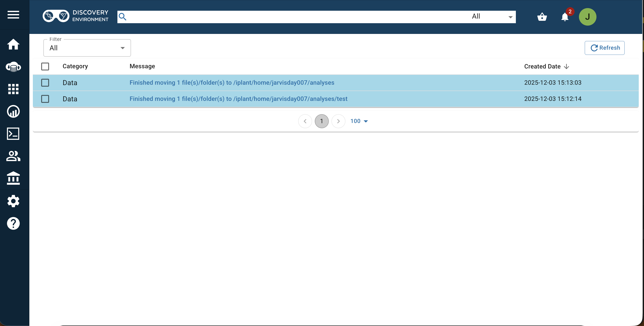Screen dimensions: 644x326
Task: Open the Apps grid sidebar icon
Action: [x=13, y=89]
